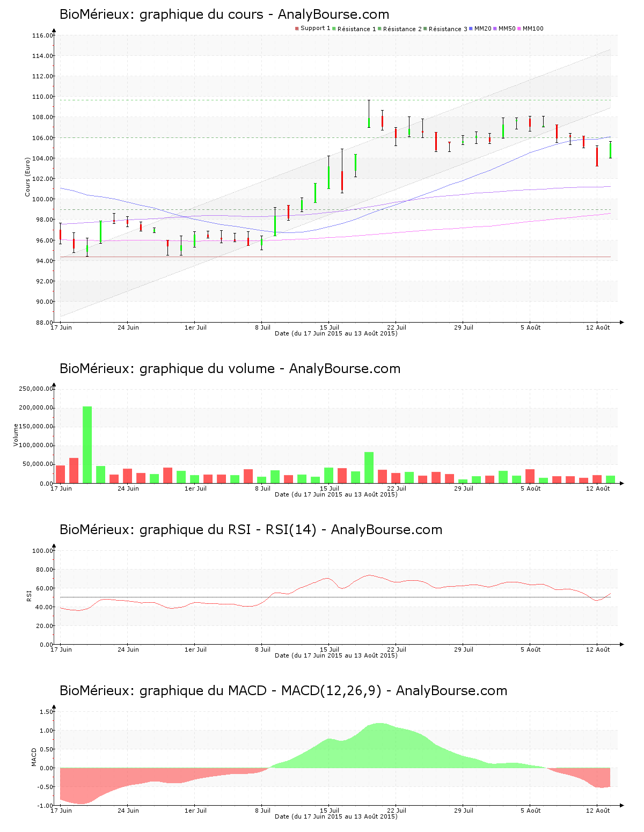Click the 106.00 price axis value
Image resolution: width=644 pixels, height=832 pixels.
pos(42,138)
